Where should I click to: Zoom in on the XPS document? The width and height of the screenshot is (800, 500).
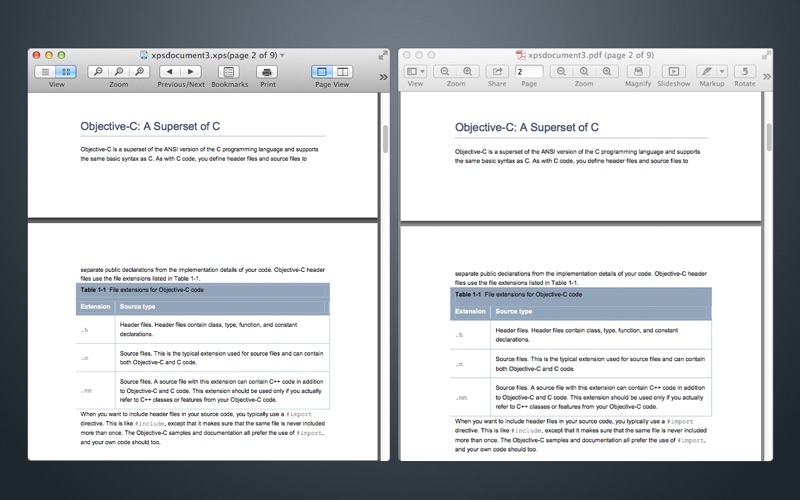[139, 72]
